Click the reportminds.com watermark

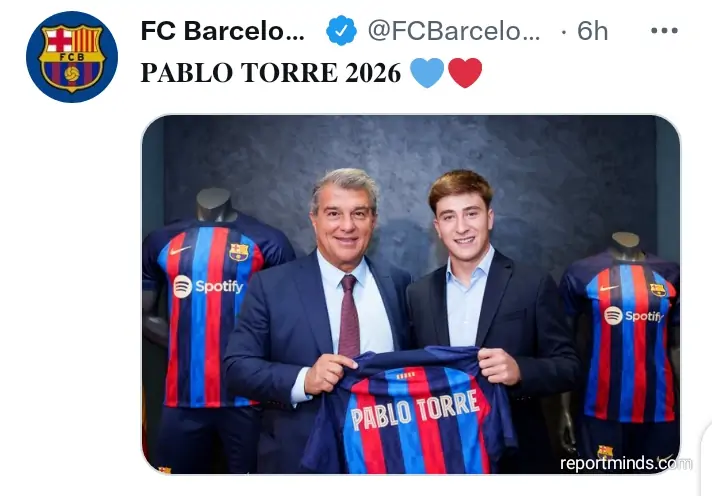click(625, 463)
